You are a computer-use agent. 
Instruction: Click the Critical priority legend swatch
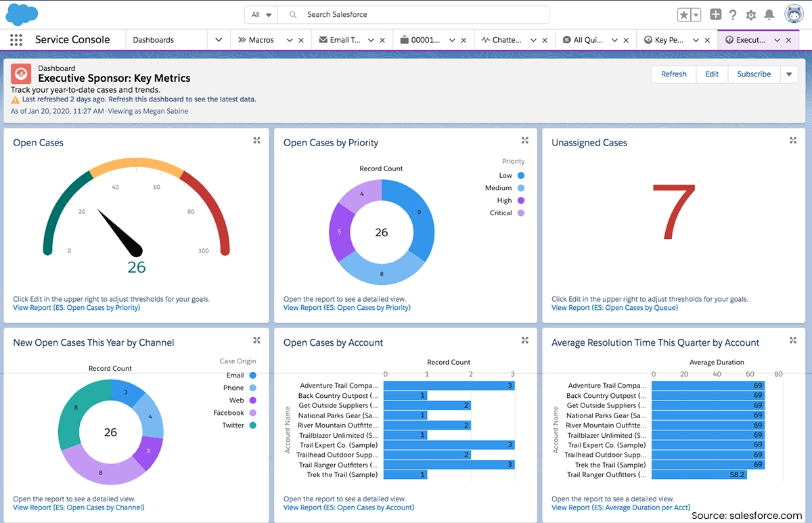[521, 213]
